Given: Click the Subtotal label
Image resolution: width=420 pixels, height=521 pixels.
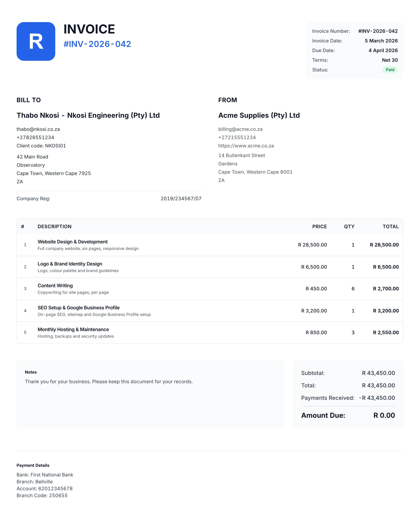Looking at the screenshot, I should coord(313,373).
